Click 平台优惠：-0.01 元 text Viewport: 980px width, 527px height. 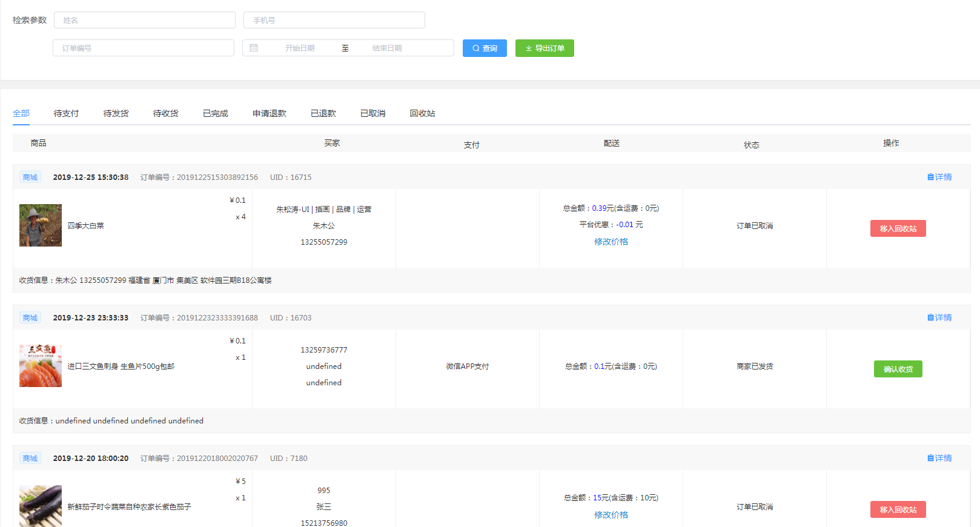coord(611,224)
